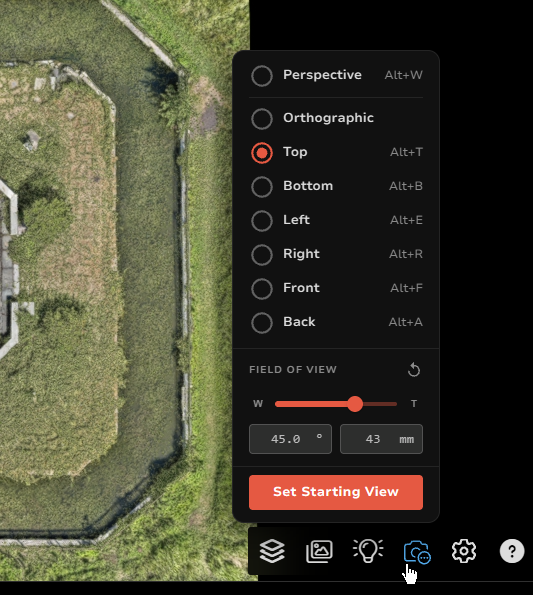Click the Alt+R shortcut text

coord(406,254)
